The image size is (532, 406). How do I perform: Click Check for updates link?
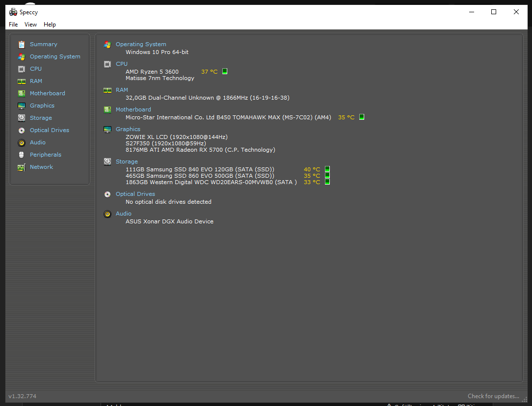coord(493,396)
